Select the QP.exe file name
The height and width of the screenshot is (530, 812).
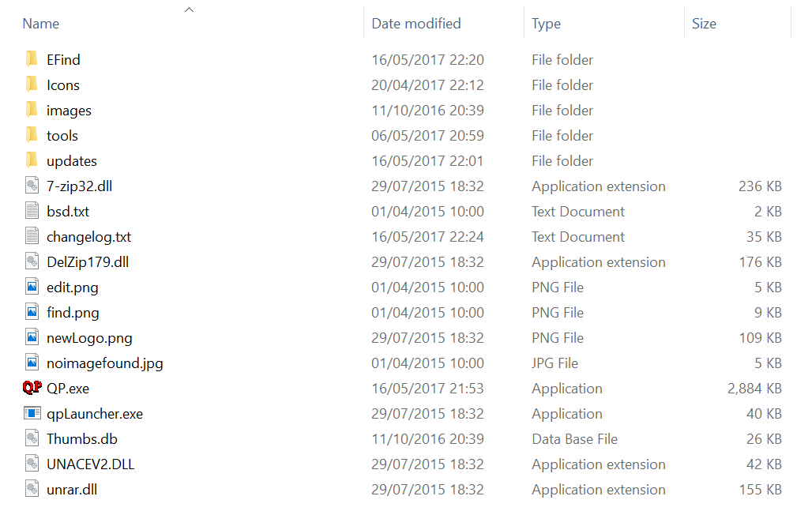(x=68, y=389)
